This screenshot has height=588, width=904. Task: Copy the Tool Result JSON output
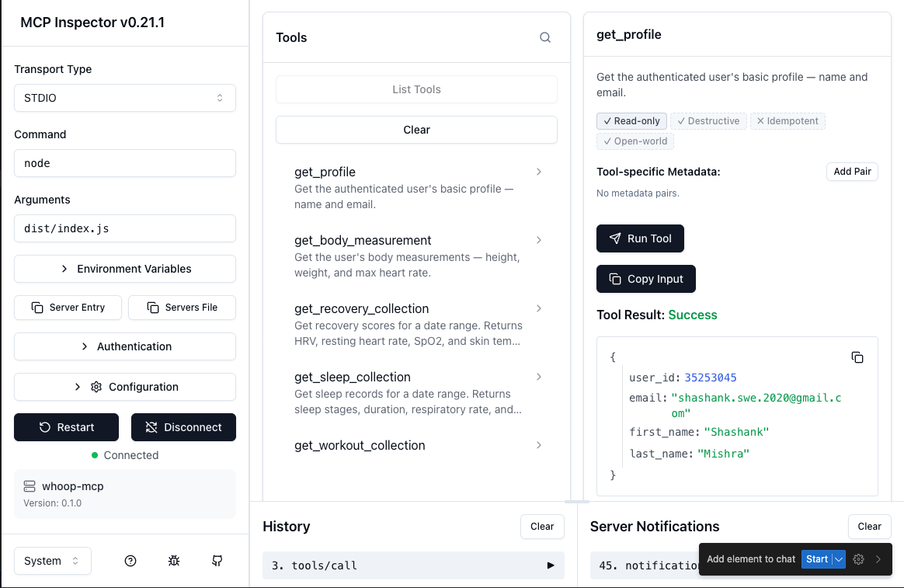pos(857,357)
